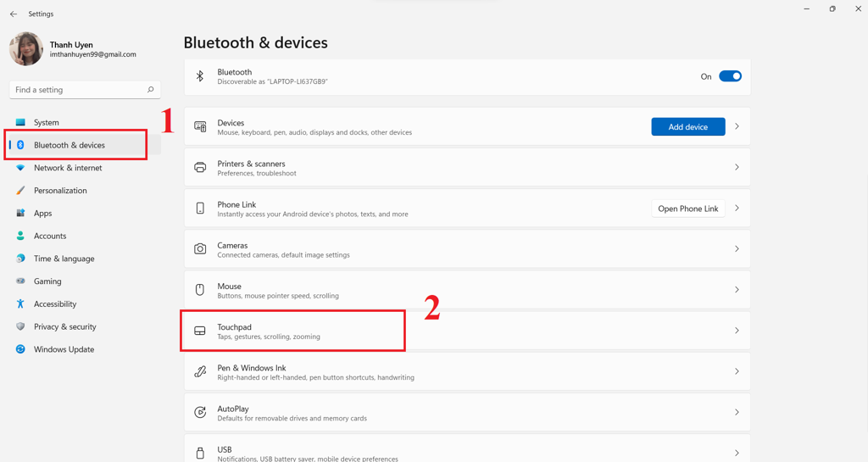Viewport: 868px width, 462px height.
Task: Click the back arrow in Settings
Action: 14,14
